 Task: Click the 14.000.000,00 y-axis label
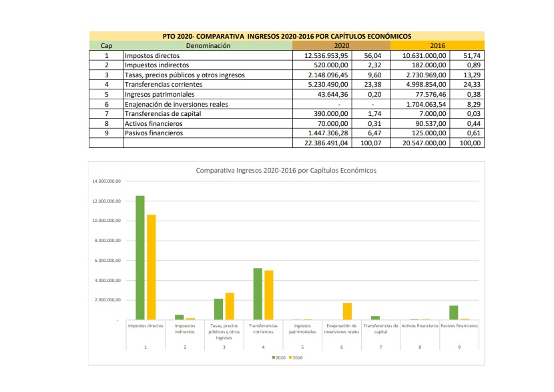coord(106,181)
